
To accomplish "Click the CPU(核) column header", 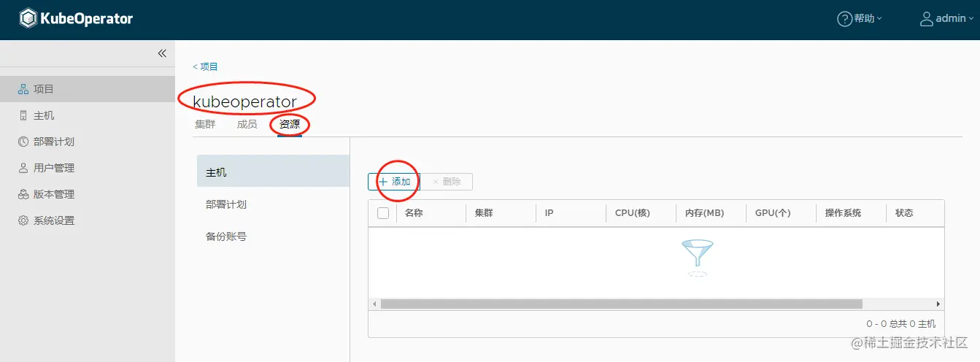I will click(632, 213).
